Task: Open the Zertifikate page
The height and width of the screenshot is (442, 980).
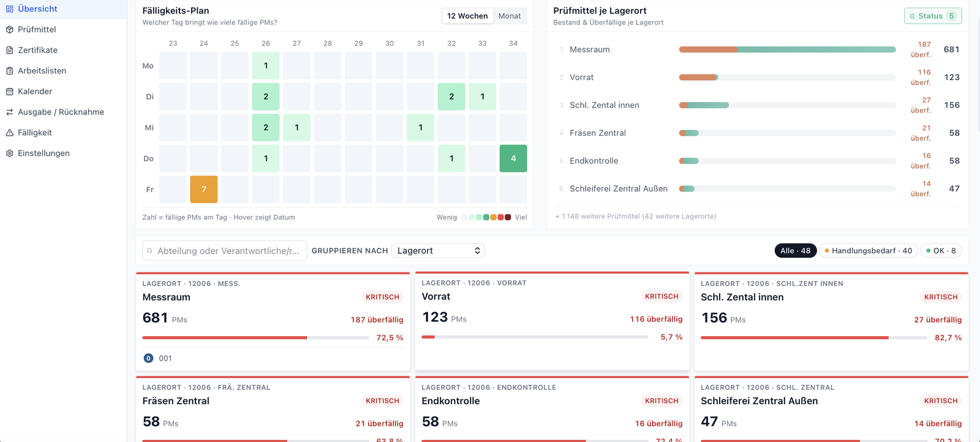Action: (63, 50)
